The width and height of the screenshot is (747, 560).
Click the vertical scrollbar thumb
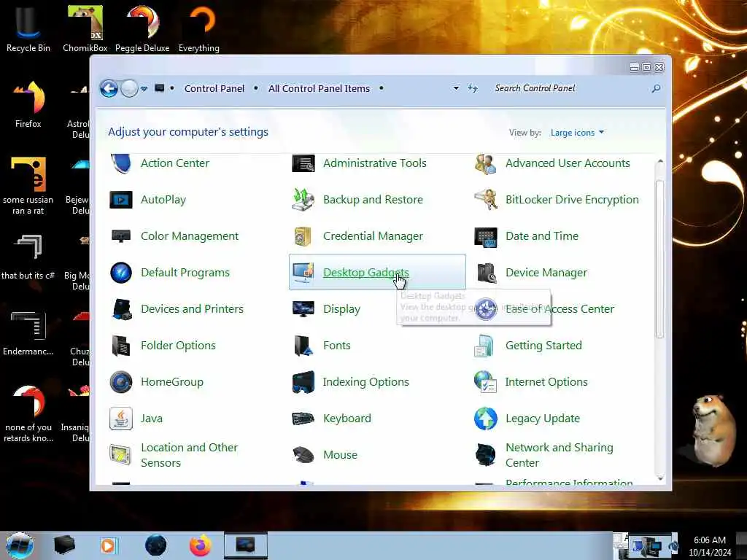659,260
